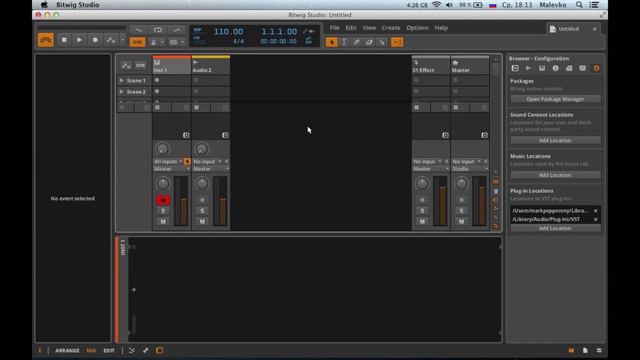Click Master track volume fader
Viewport: 640px width, 360px height.
tap(482, 201)
